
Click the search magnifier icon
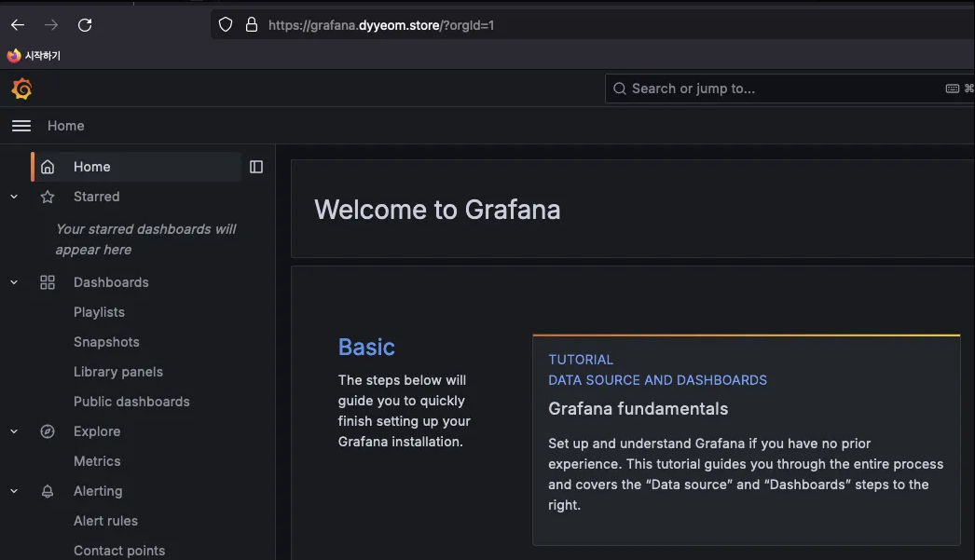click(x=619, y=89)
